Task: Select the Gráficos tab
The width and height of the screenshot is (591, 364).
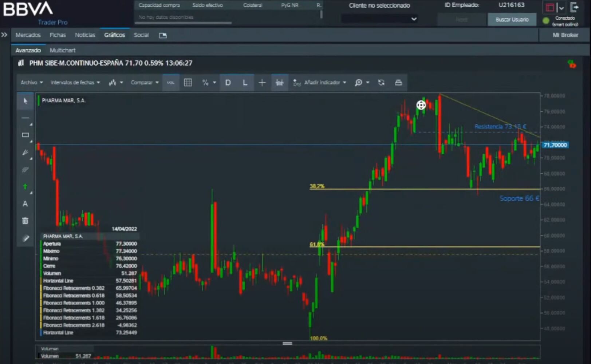Action: 115,35
